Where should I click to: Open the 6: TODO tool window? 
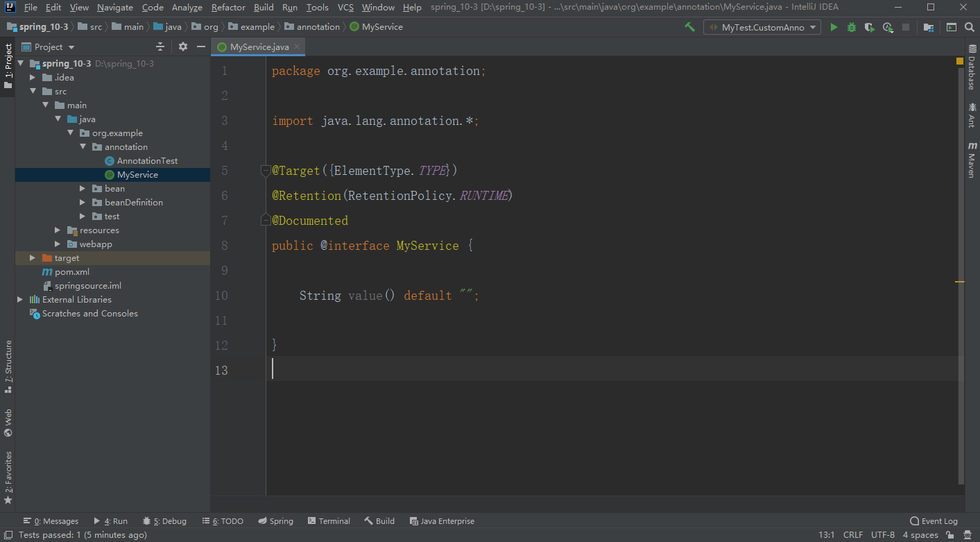pos(223,520)
